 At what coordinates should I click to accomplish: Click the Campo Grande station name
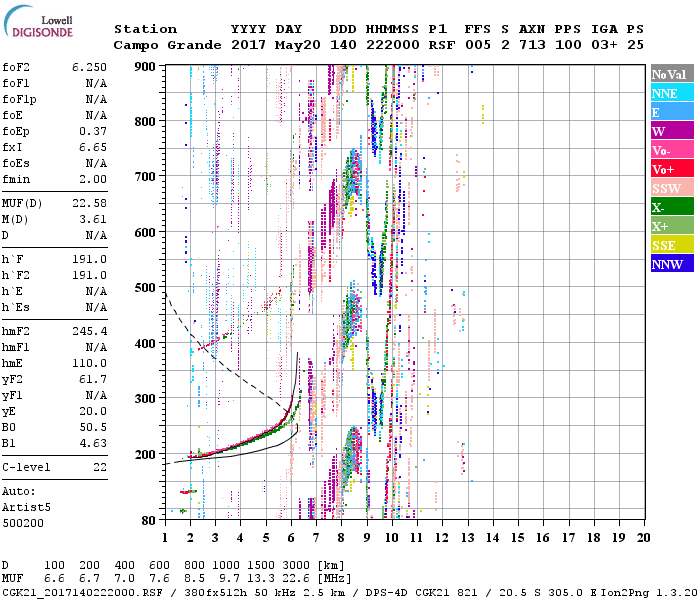click(167, 45)
